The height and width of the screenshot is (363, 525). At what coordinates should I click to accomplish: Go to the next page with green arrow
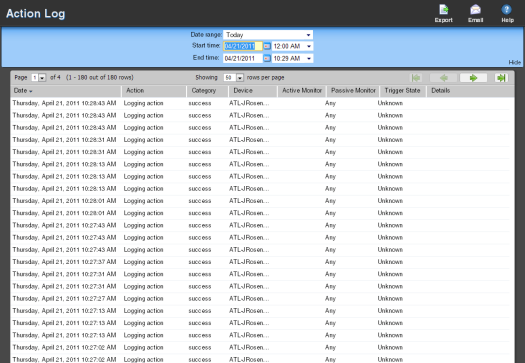coord(473,78)
